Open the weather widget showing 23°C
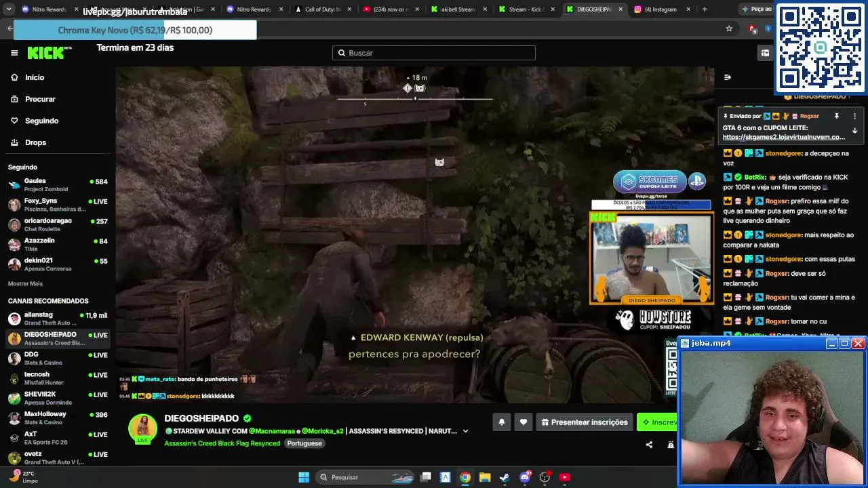 click(x=23, y=477)
